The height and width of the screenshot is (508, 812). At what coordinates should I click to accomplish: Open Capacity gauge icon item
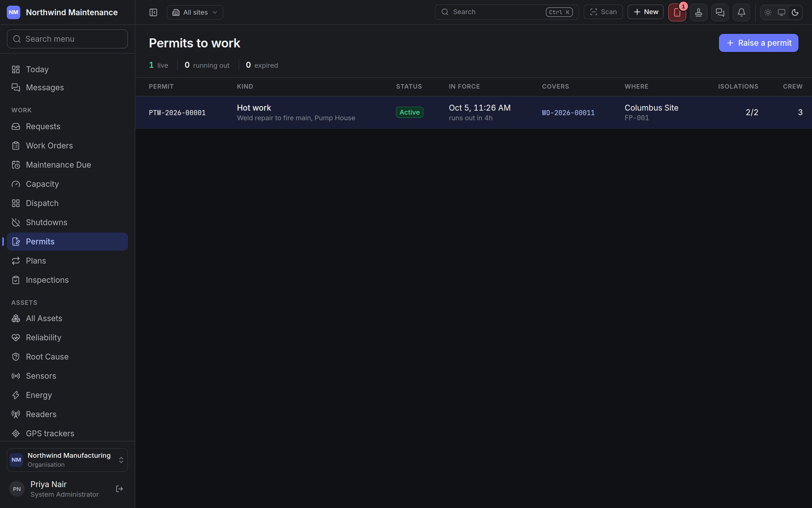pyautogui.click(x=67, y=184)
